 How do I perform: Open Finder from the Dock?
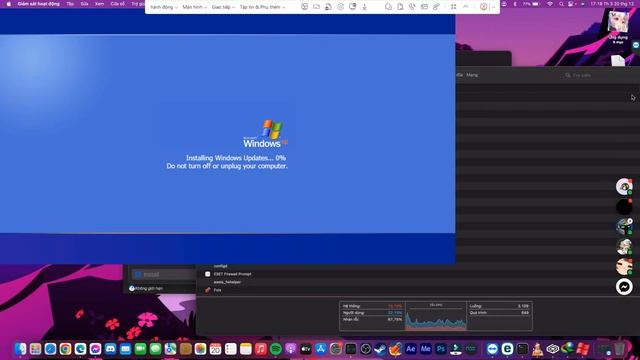pyautogui.click(x=20, y=349)
